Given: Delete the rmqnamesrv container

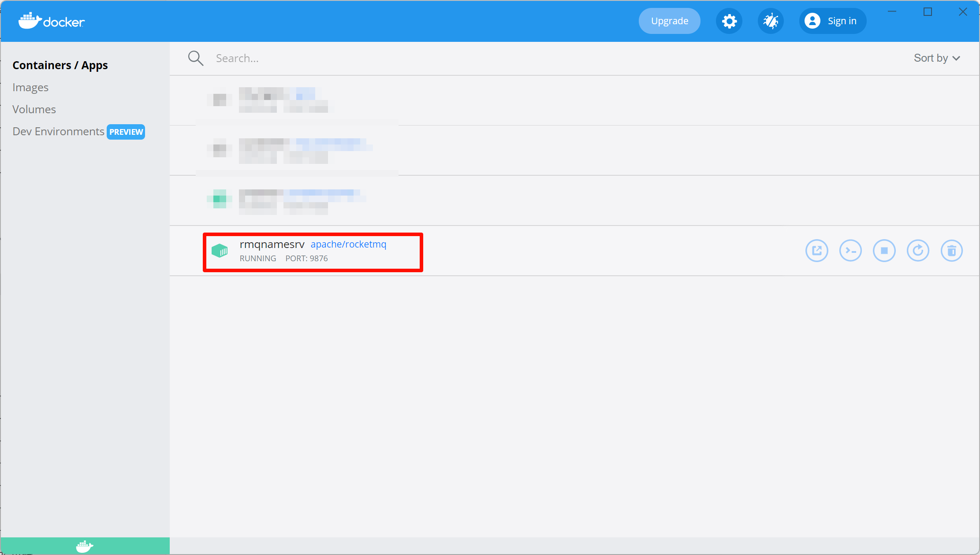Looking at the screenshot, I should 952,250.
